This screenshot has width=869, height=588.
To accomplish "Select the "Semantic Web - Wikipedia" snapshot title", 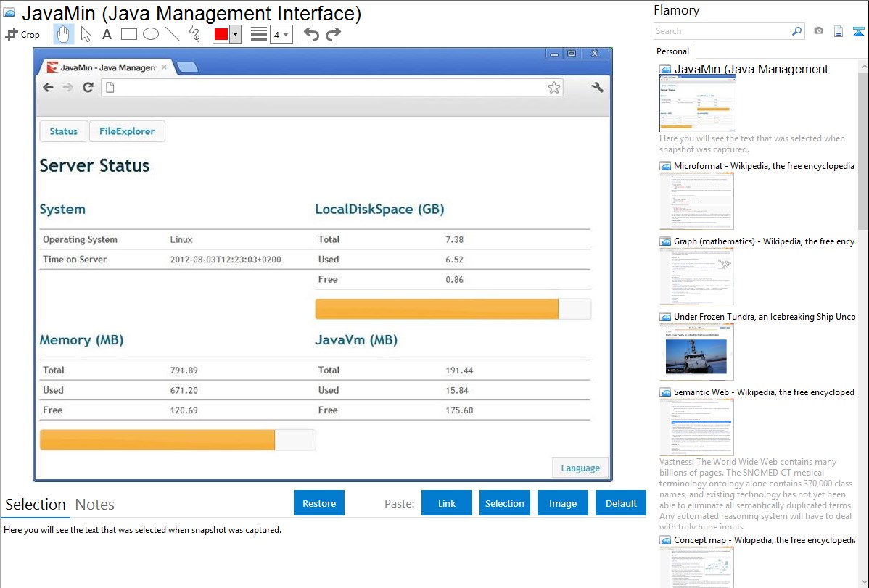I will (765, 392).
